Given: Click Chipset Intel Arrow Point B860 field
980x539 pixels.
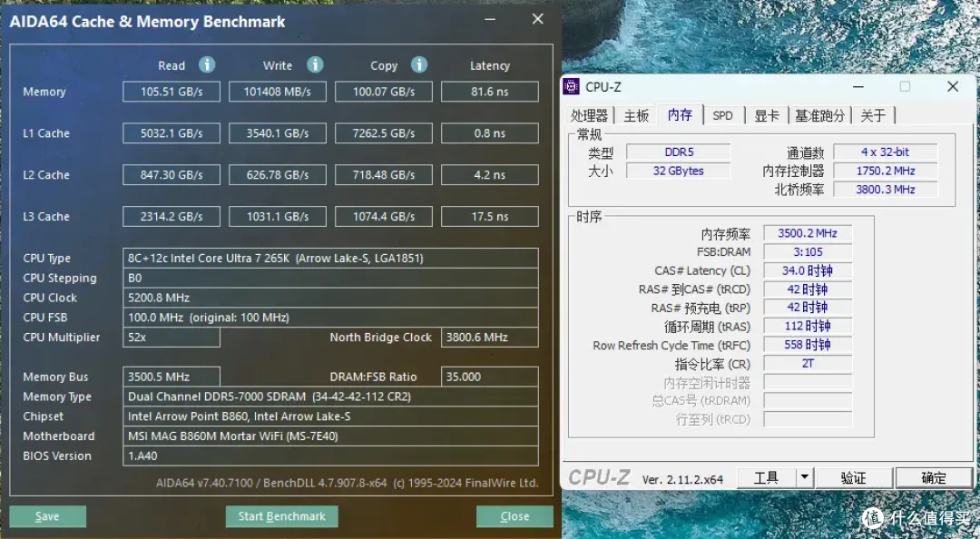Looking at the screenshot, I should [x=330, y=416].
